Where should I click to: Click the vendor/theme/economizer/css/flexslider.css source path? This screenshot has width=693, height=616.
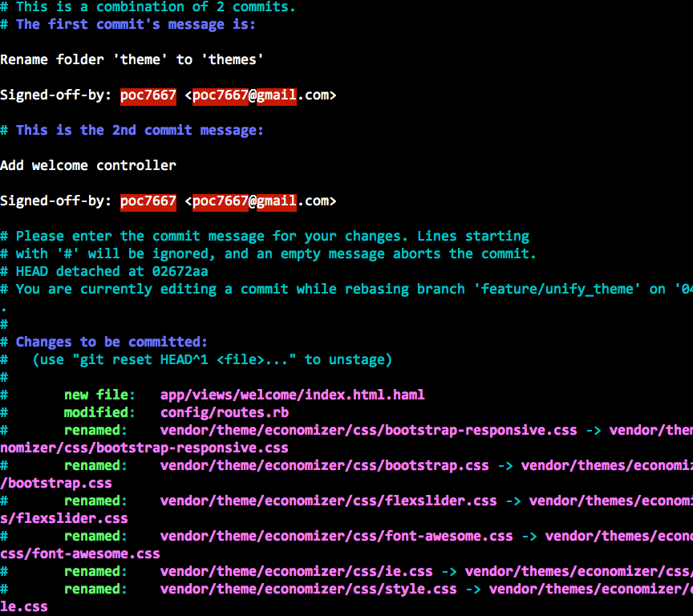coord(328,501)
